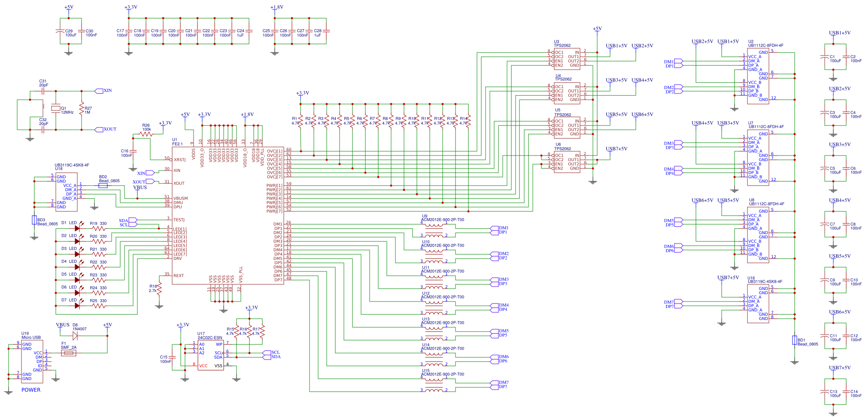868x420 pixels.
Task: Select resistor R27 1M symbol
Action: click(82, 108)
